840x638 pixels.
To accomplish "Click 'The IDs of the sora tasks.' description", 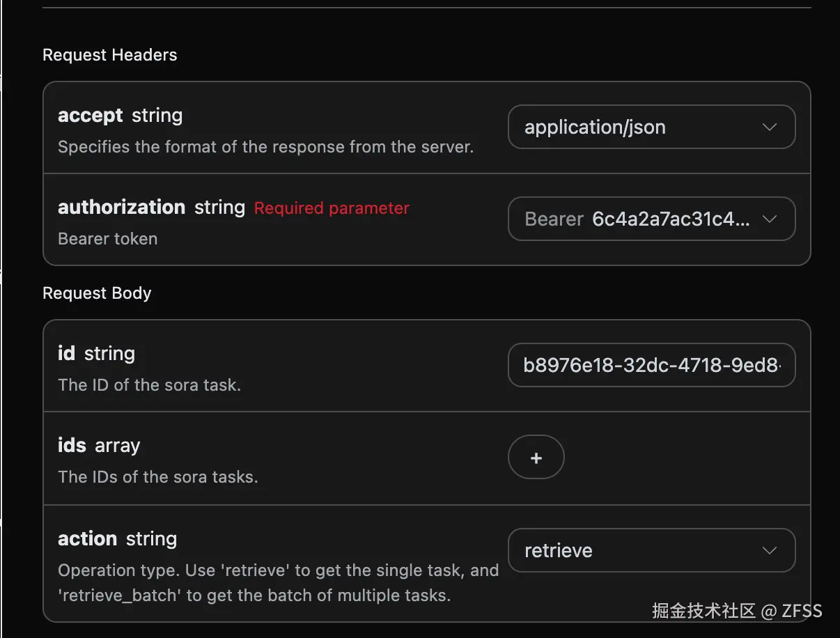I will tap(157, 477).
